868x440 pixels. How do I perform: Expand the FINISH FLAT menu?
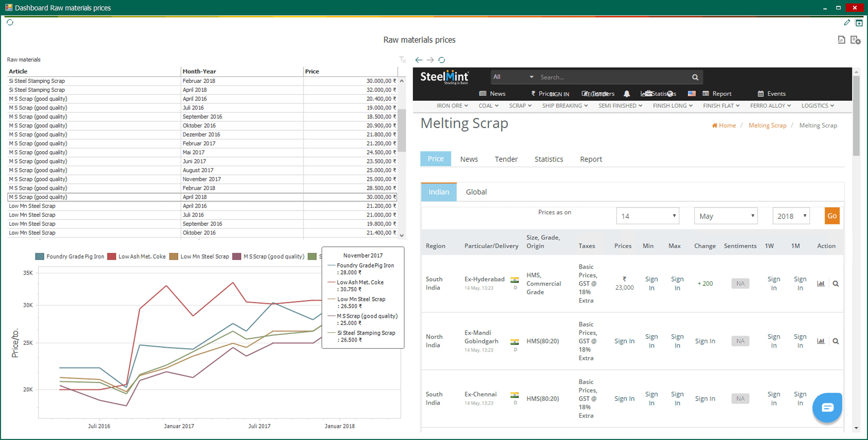[721, 105]
